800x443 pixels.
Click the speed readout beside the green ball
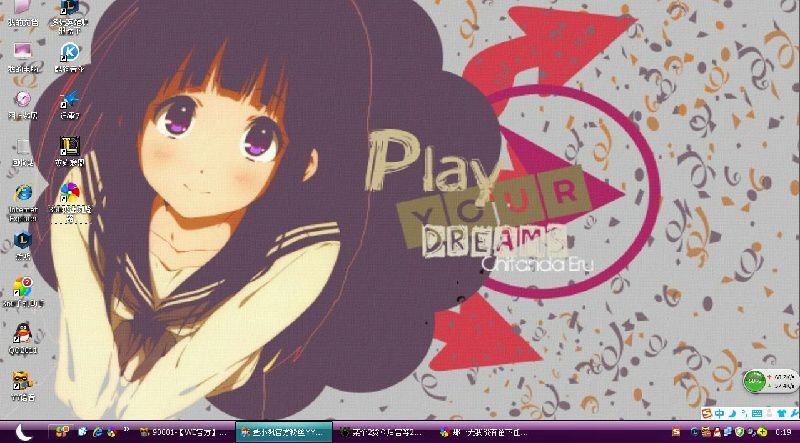[782, 381]
